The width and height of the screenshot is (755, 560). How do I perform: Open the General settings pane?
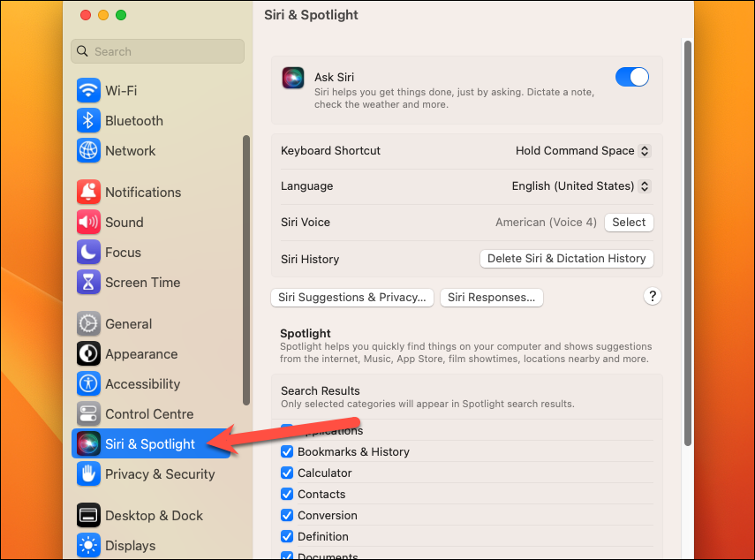[x=129, y=324]
